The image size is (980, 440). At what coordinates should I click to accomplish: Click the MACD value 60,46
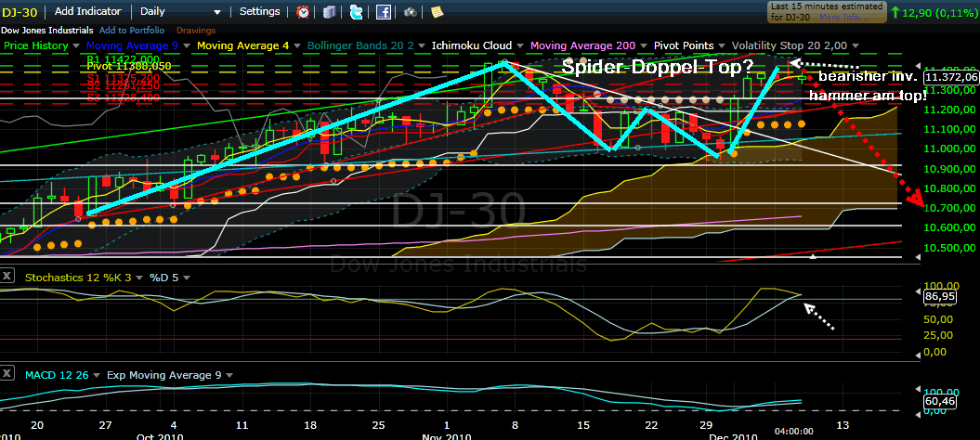(x=939, y=401)
